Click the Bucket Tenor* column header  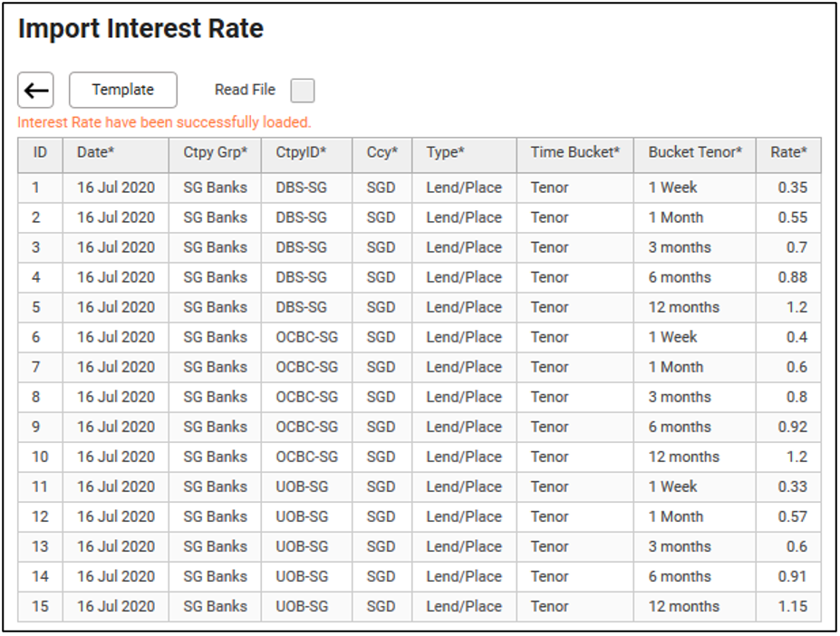point(695,153)
